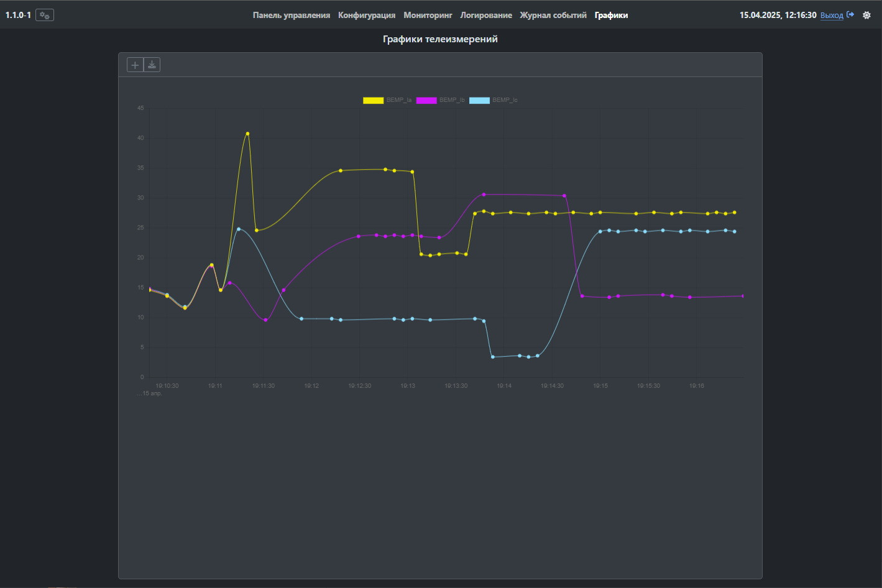This screenshot has width=882, height=588.
Task: Toggle the BEMP_Ib series legend label
Action: 452,100
